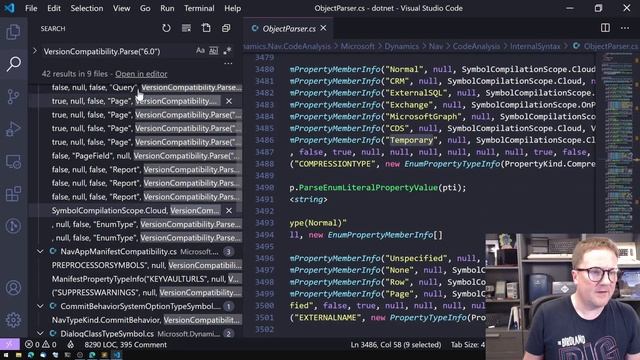The width and height of the screenshot is (640, 360).
Task: Collapse DialogClassTypeSymbol.cs results
Action: (x=40, y=333)
